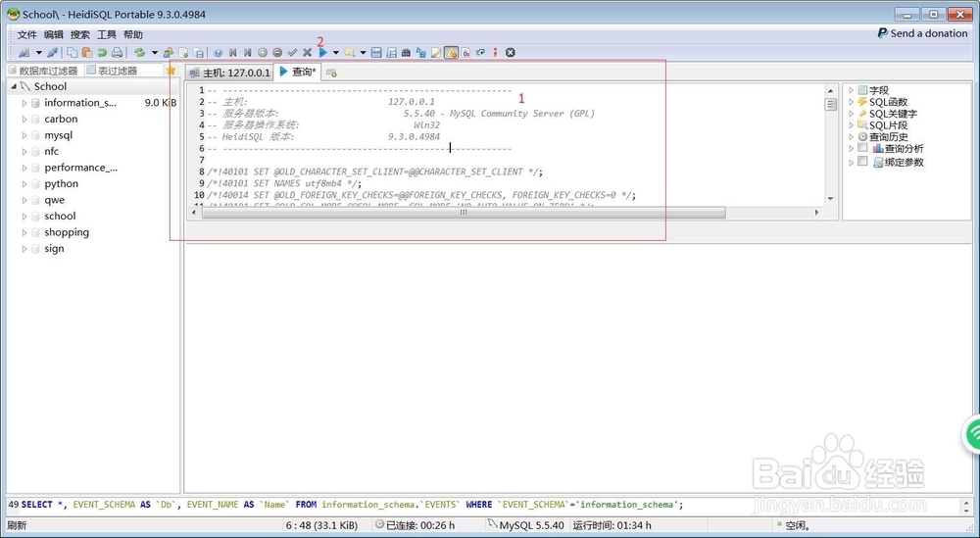Screen dimensions: 980x538
Task: Open the user manager icon
Action: pyautogui.click(x=169, y=53)
